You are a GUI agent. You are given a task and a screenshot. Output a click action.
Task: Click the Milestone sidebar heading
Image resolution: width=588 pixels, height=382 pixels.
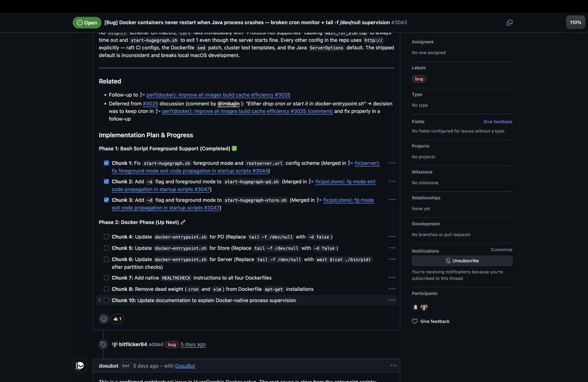[422, 172]
